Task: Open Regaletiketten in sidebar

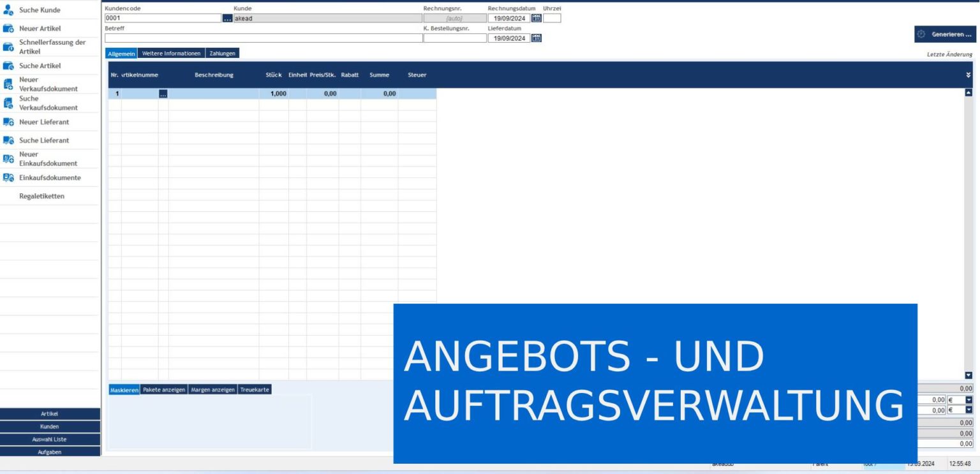Action: click(50, 196)
